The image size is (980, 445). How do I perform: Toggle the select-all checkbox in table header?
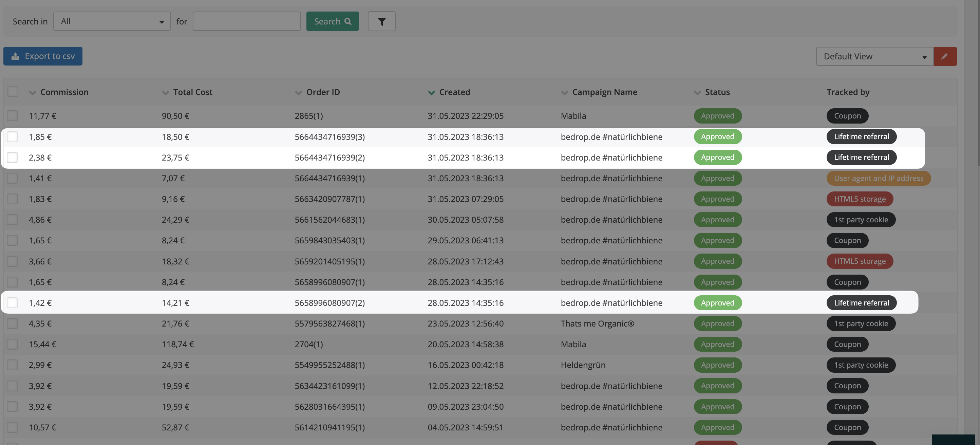[x=13, y=92]
